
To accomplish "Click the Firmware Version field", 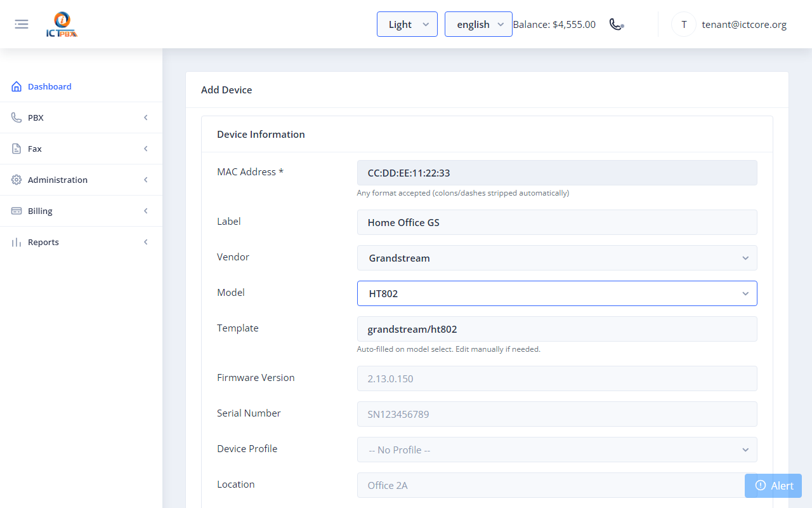I will point(557,378).
